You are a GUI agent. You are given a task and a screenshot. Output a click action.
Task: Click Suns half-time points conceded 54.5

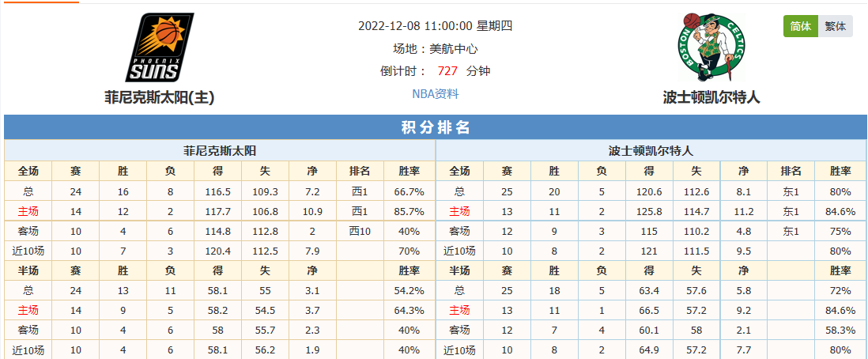point(266,310)
